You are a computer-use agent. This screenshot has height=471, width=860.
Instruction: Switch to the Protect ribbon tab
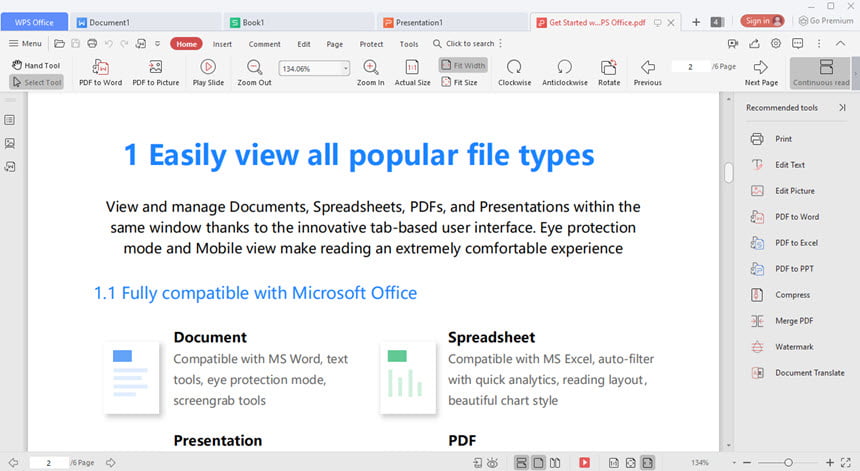(x=371, y=44)
